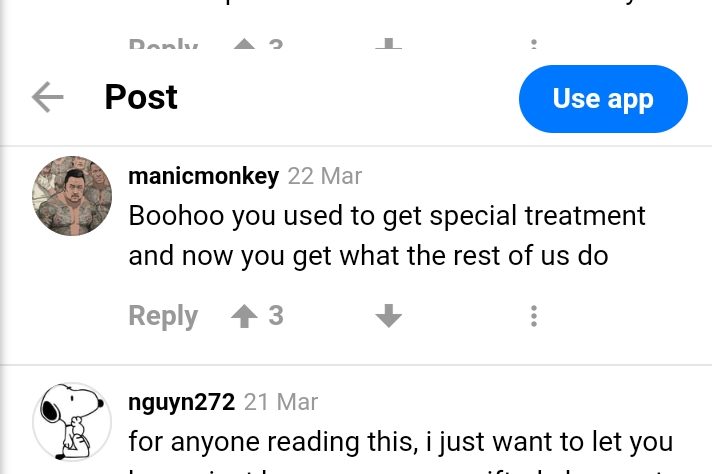
Task: Click the 22 Mar timestamp
Action: (x=325, y=176)
